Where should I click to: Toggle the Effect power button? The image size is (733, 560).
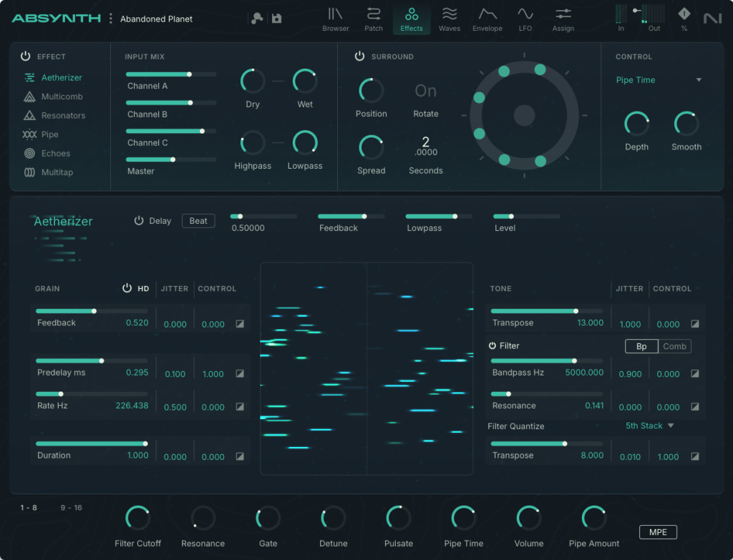coord(25,57)
